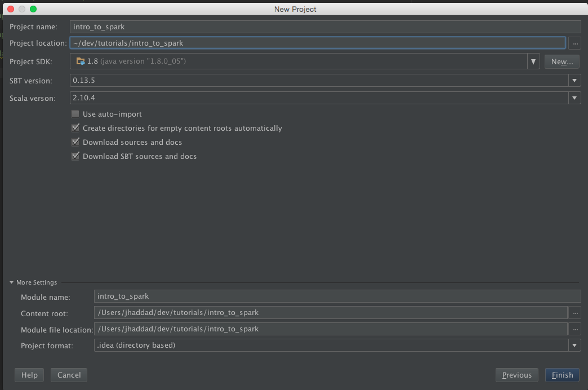Toggle Download sources and docs checkbox
Image resolution: width=588 pixels, height=390 pixels.
click(75, 142)
